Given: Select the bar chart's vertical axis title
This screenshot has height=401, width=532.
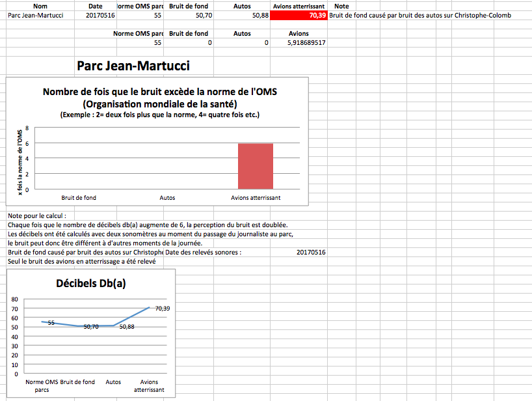Looking at the screenshot, I should (x=20, y=161).
